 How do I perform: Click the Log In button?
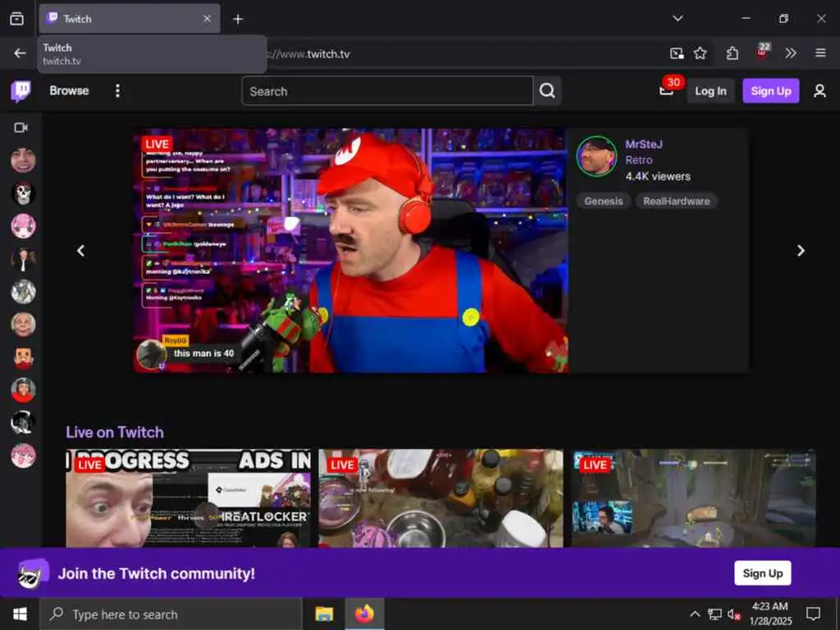pyautogui.click(x=710, y=91)
